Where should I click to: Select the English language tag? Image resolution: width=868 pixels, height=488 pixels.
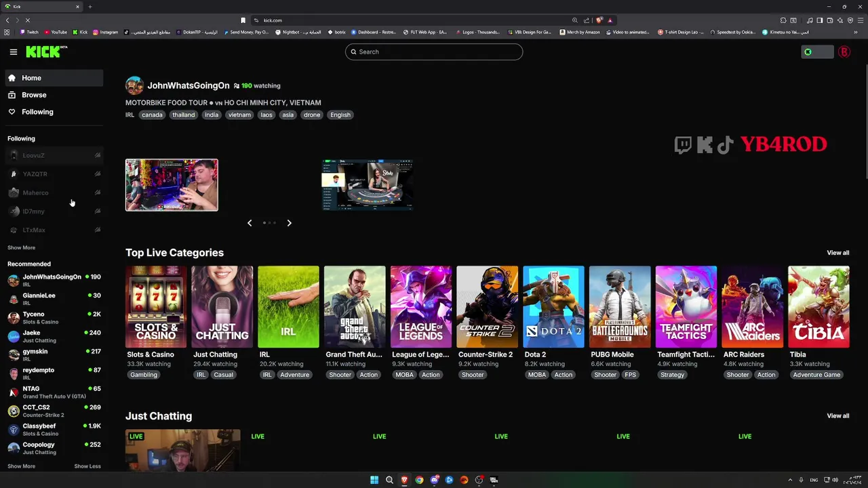pyautogui.click(x=340, y=115)
